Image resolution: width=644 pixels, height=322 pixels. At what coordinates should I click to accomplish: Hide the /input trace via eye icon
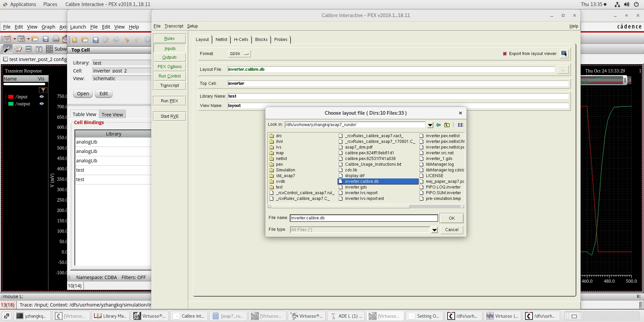tap(42, 97)
